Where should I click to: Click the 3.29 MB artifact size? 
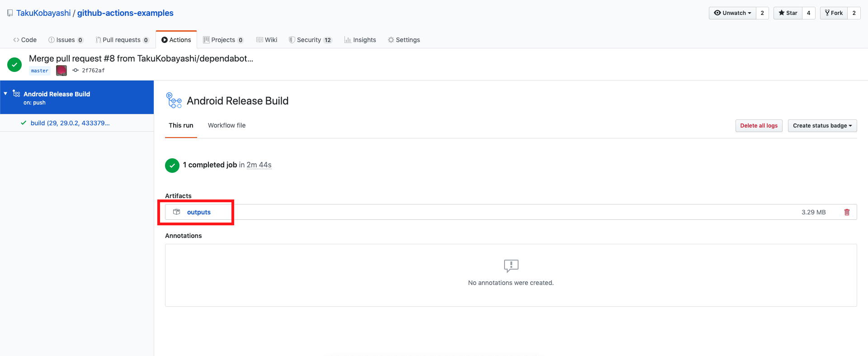point(814,212)
